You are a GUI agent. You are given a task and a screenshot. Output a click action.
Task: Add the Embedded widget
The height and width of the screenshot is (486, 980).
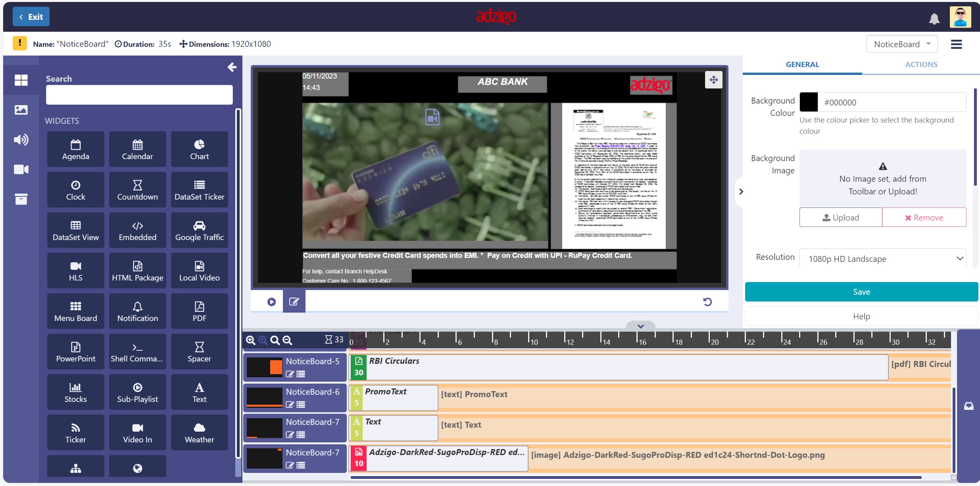pos(137,230)
